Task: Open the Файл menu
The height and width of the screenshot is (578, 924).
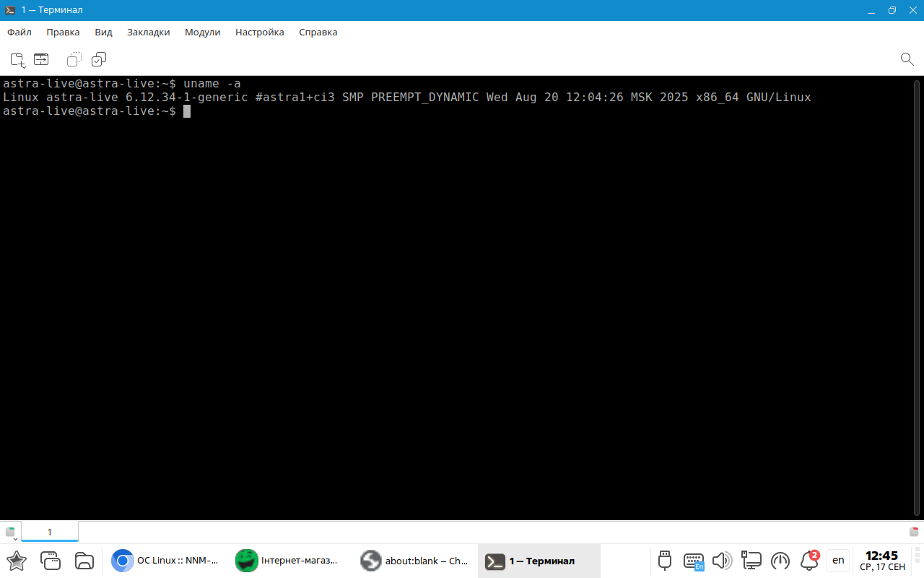Action: (19, 32)
